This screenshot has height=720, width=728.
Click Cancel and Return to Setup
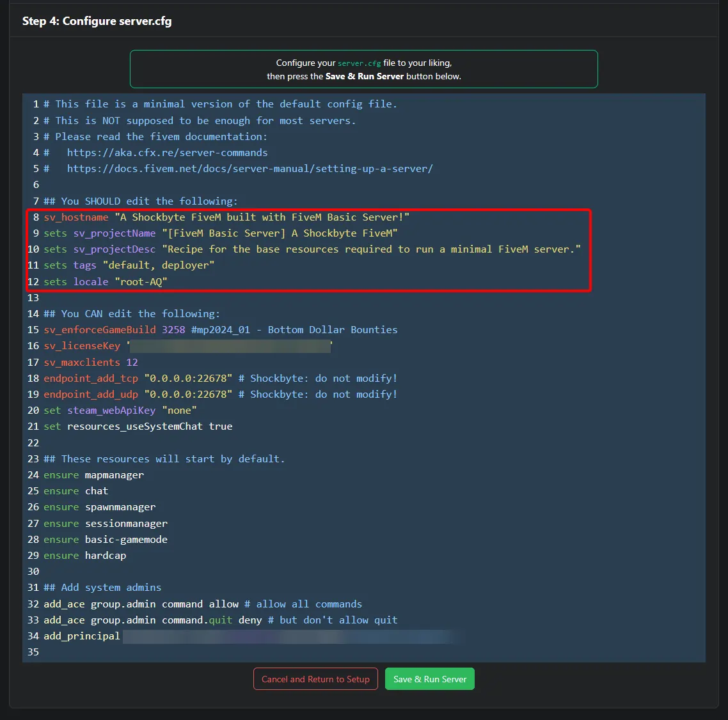pyautogui.click(x=315, y=678)
